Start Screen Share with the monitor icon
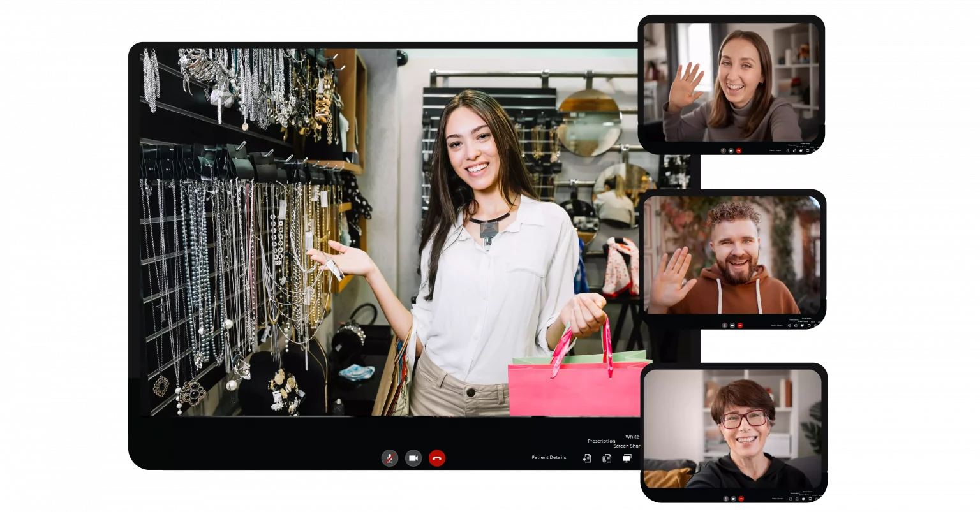Image resolution: width=980 pixels, height=512 pixels. point(626,458)
